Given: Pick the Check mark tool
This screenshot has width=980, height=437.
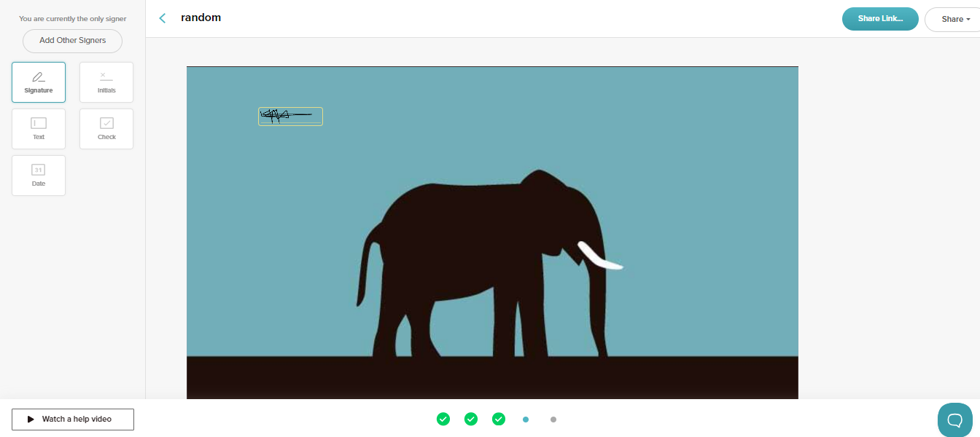Looking at the screenshot, I should tap(106, 129).
